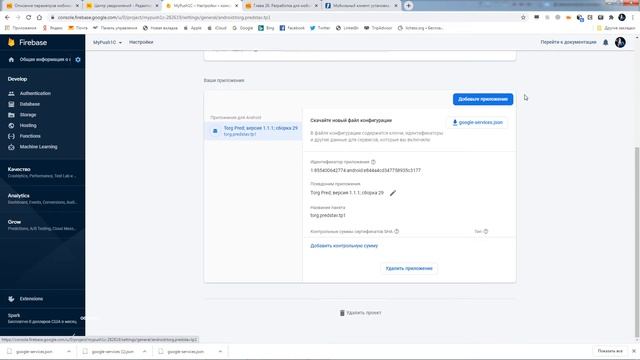This screenshot has width=640, height=360.
Task: Switch to the first browser tab
Action: point(42,6)
